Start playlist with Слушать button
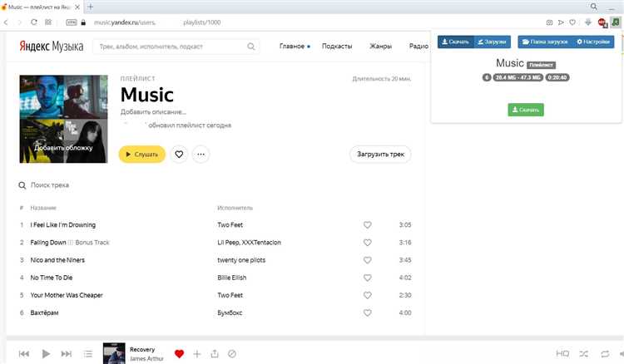Screen dimensions: 624x364 point(142,155)
